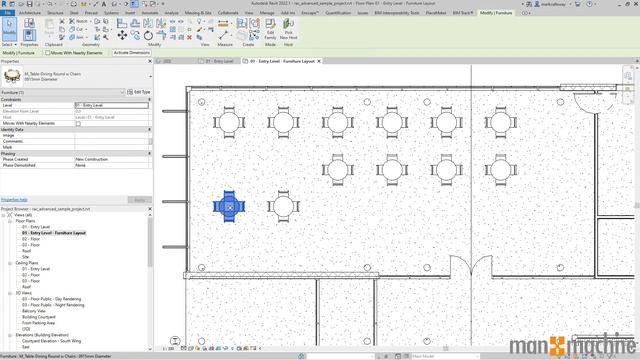Click the Type Properties icon
Image resolution: width=640 pixels, height=360 pixels.
point(29,23)
